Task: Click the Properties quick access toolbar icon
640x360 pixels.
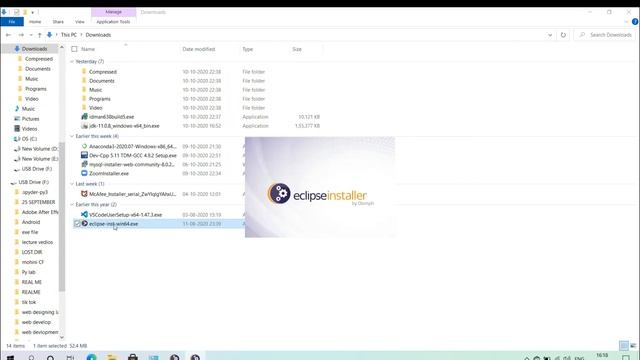Action: pyautogui.click(x=17, y=12)
